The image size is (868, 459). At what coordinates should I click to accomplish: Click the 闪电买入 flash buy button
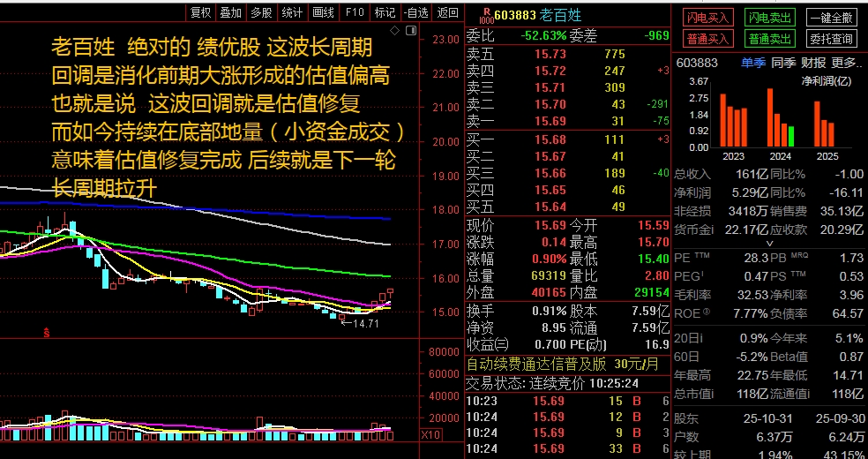(x=708, y=18)
